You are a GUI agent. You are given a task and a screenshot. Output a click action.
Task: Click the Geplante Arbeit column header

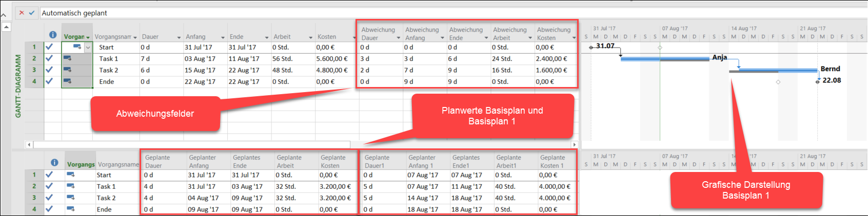289,161
